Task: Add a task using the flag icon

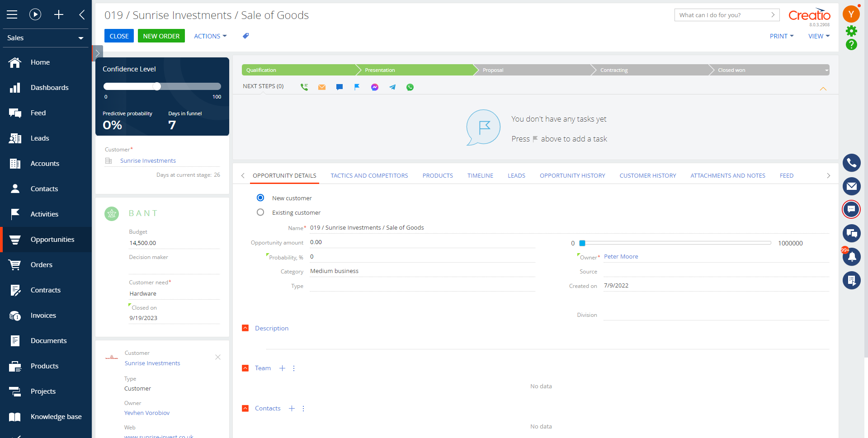Action: pos(357,87)
